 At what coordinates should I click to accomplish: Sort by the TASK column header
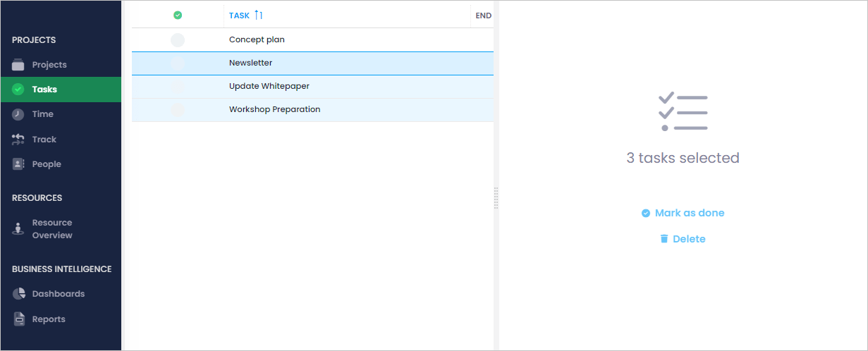(240, 16)
